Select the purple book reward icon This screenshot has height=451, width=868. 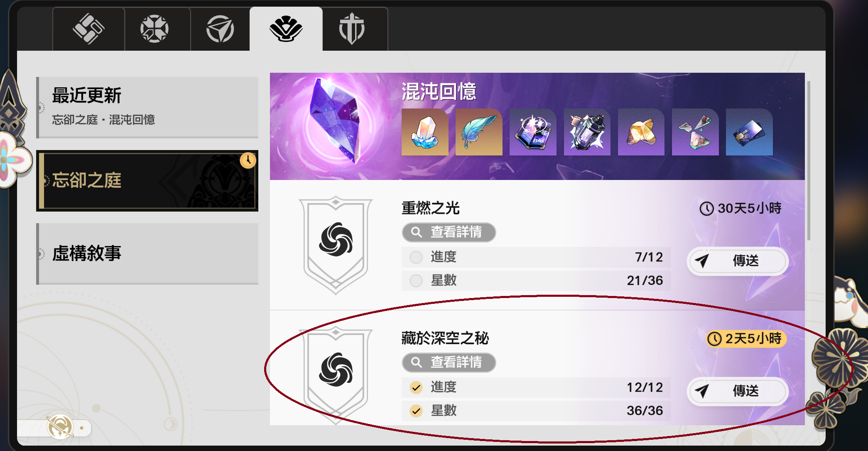point(533,132)
